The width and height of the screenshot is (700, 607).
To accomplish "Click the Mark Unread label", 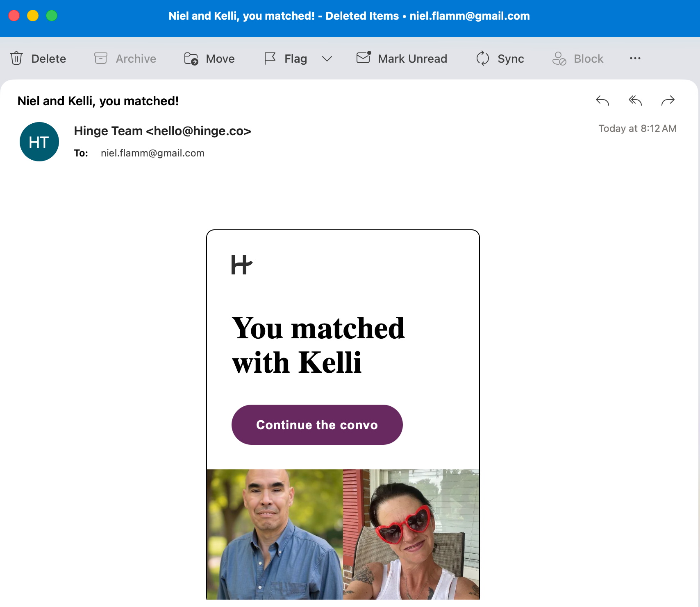I will click(413, 59).
